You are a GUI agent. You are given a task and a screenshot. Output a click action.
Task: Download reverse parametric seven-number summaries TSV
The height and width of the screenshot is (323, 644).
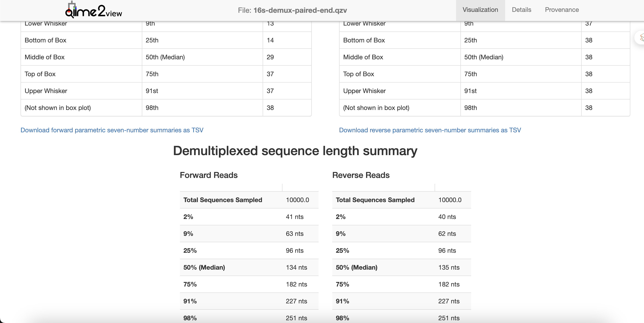point(430,130)
